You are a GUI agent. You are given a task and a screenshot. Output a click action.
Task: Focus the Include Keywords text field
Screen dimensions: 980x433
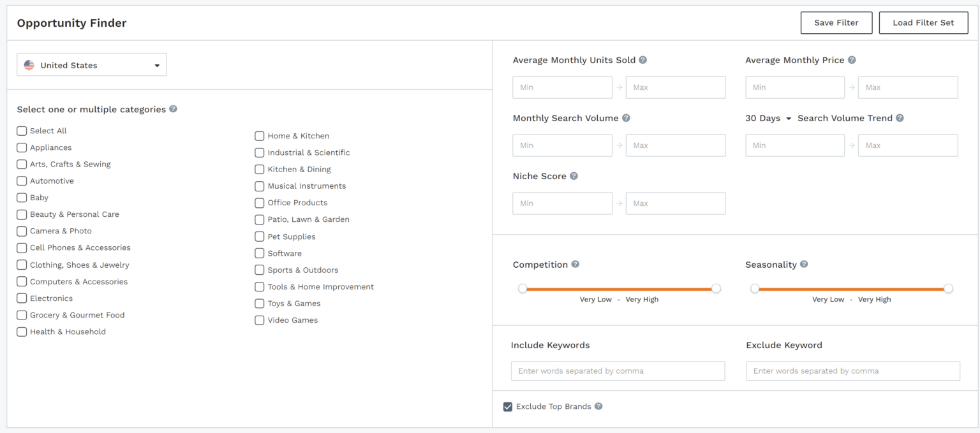coord(618,371)
